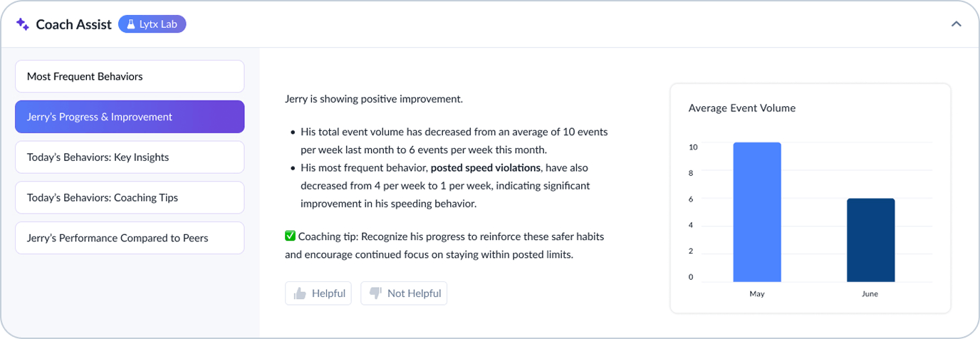The height and width of the screenshot is (339, 980).
Task: Click the thumbs down icon
Action: pos(375,293)
